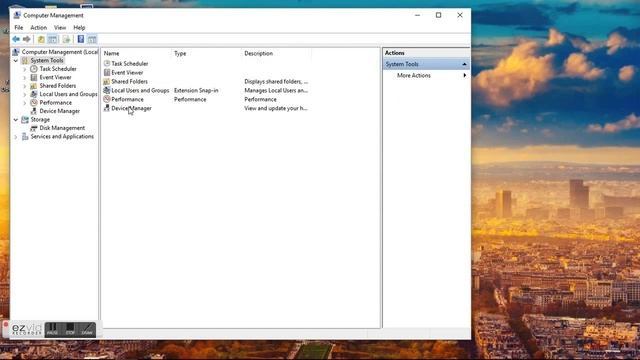Image resolution: width=640 pixels, height=360 pixels.
Task: Click the Up one level folder icon
Action: click(x=41, y=39)
